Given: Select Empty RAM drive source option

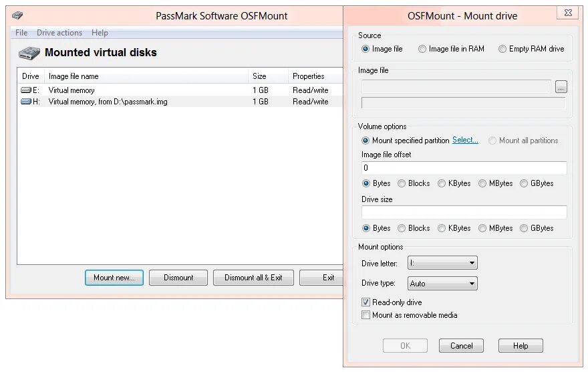Looking at the screenshot, I should tap(502, 49).
